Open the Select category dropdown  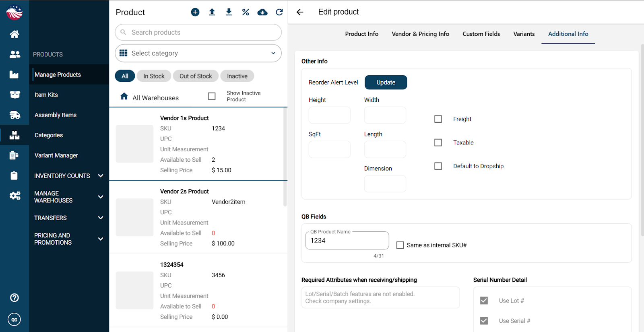(198, 53)
